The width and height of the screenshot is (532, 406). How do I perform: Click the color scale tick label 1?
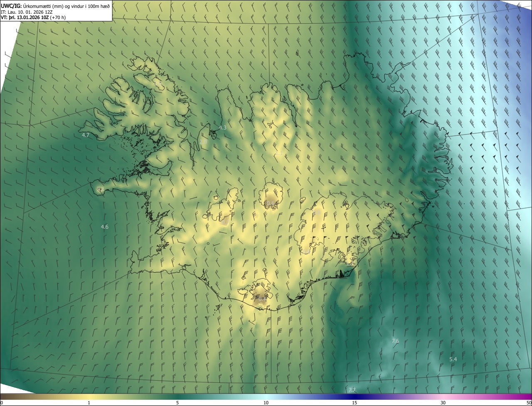click(x=89, y=403)
